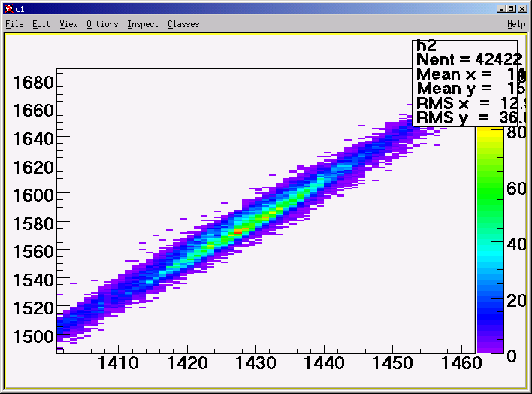Image resolution: width=532 pixels, height=394 pixels.
Task: Click y-axis label 1500
Action: [x=33, y=337]
